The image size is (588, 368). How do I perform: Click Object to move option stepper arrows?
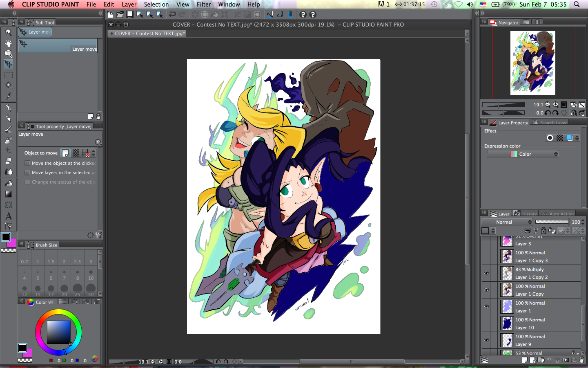[x=94, y=153]
